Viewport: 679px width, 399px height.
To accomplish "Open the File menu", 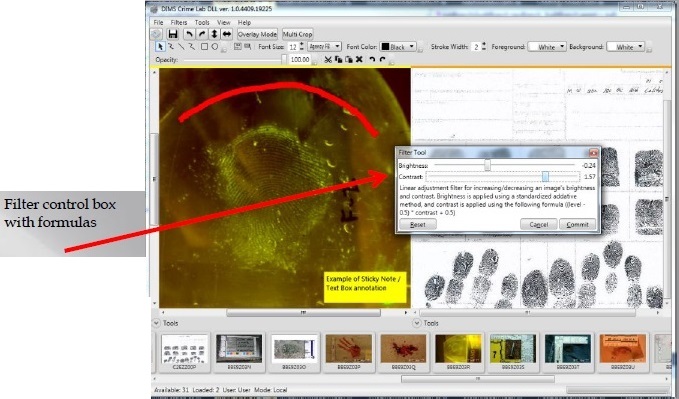I will [158, 23].
